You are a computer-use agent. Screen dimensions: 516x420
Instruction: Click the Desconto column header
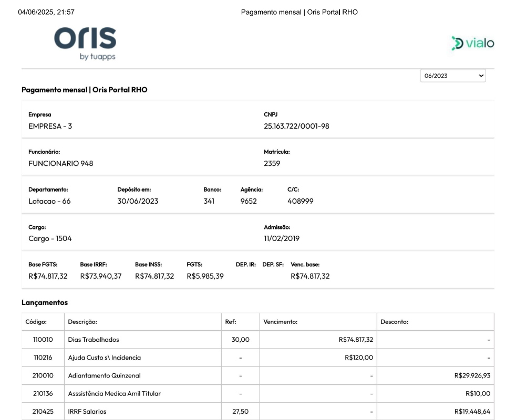(394, 322)
